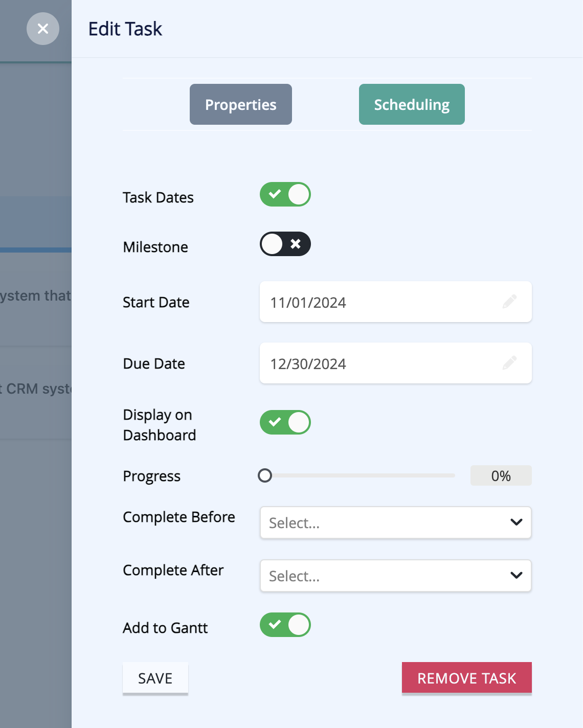Close the Edit Task panel

(43, 29)
